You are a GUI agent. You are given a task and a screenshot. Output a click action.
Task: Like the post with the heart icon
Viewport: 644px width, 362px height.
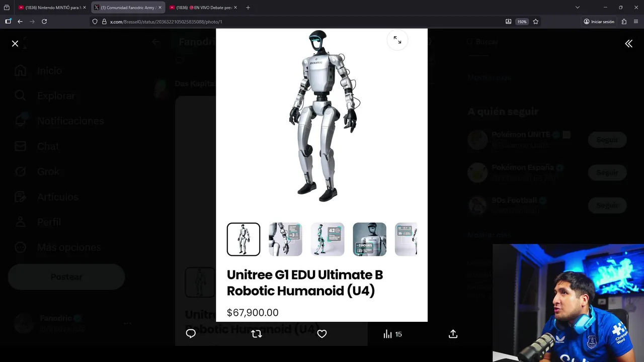(322, 334)
